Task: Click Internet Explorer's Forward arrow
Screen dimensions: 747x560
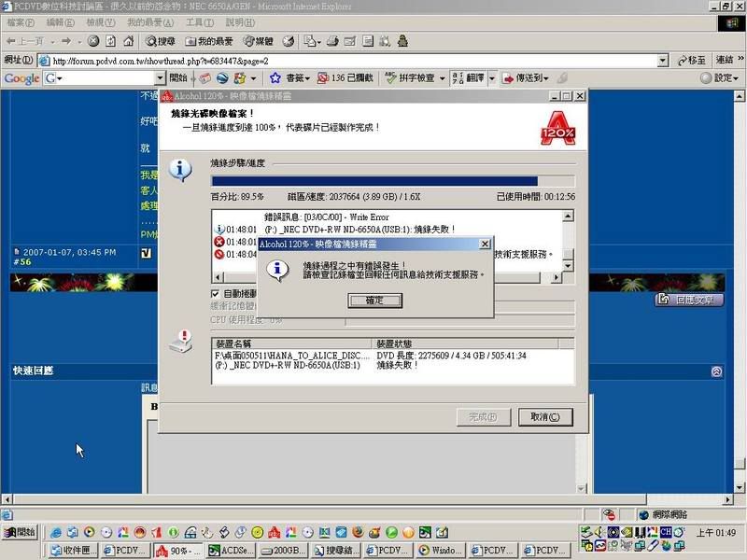Action: 66,41
